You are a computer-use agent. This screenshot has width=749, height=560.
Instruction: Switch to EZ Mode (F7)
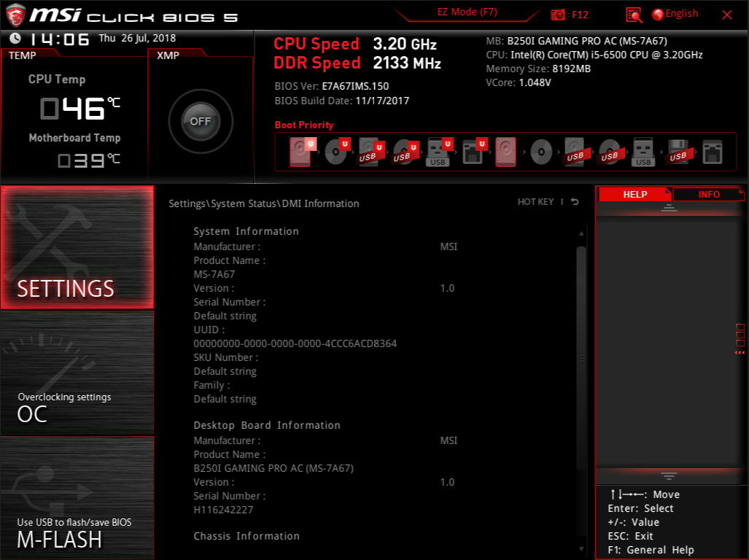click(465, 12)
